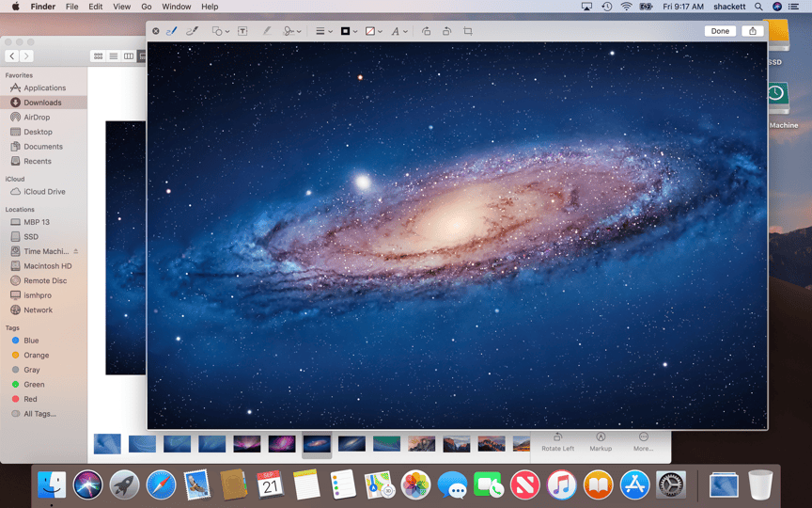Eject the Time Machine volume

tap(75, 251)
